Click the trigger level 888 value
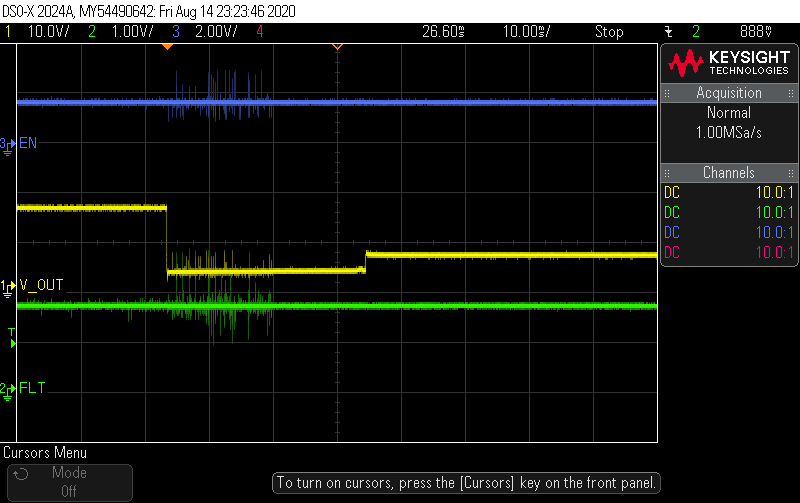The height and width of the screenshot is (503, 800). click(x=756, y=32)
